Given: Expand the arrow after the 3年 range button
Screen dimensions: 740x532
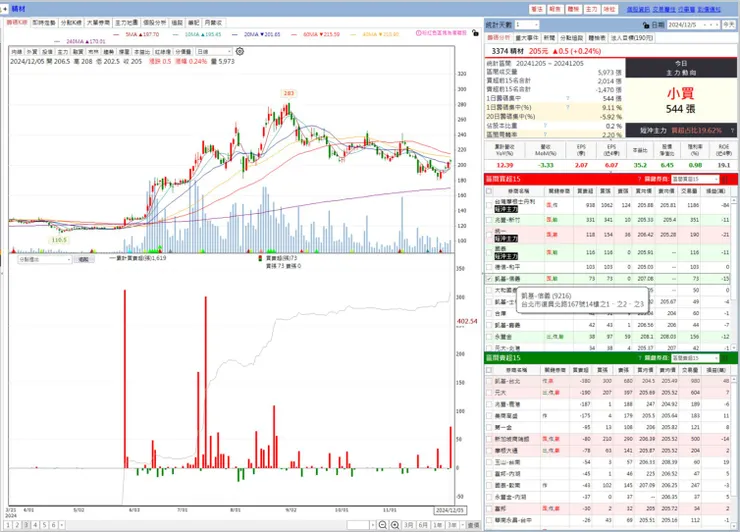Looking at the screenshot, I should point(460,525).
